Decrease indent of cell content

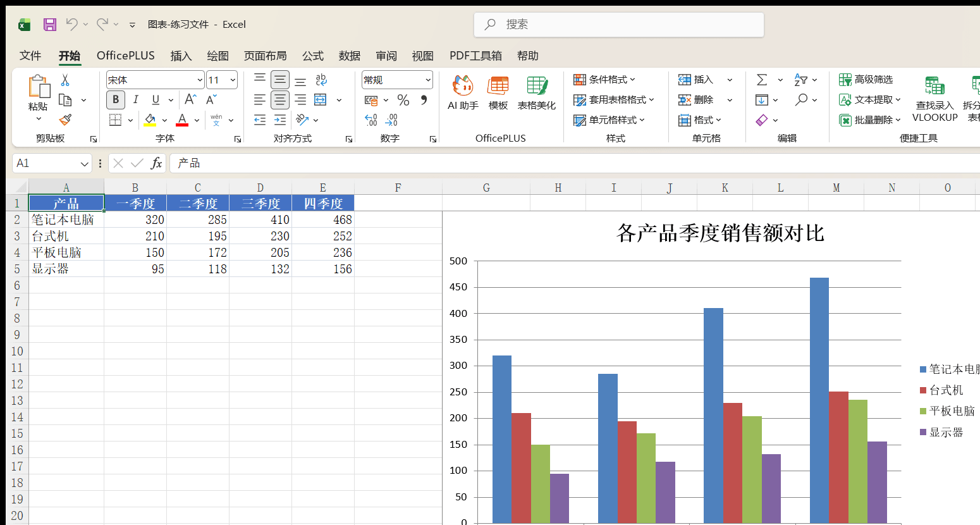[x=260, y=120]
